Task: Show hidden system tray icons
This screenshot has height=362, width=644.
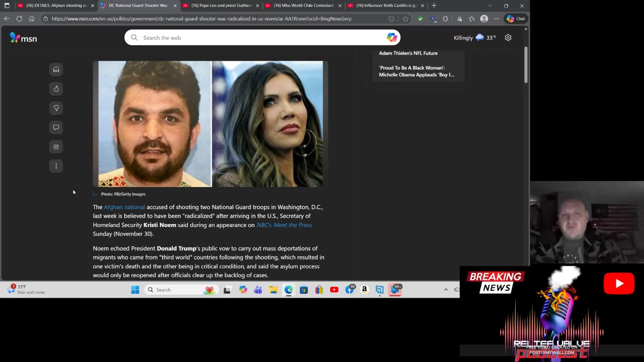Action: (x=446, y=290)
